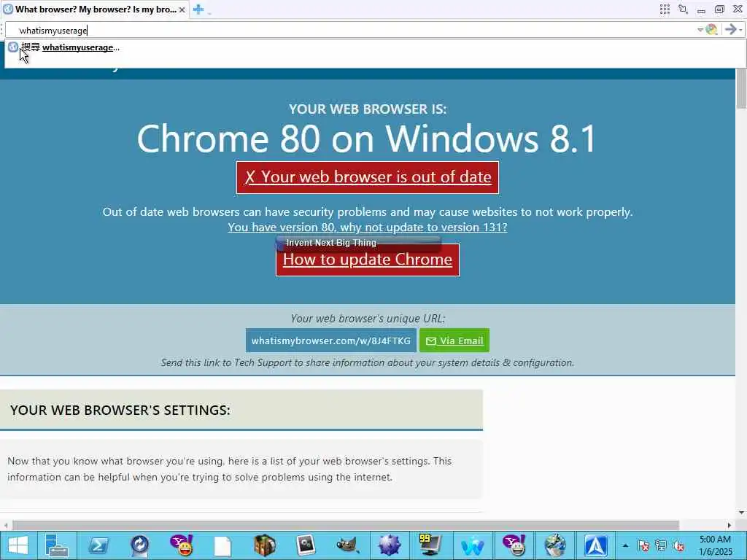Click the 'Chrome 80 on Windows 8.1' heading
Screen dimensions: 747x560
[368, 138]
